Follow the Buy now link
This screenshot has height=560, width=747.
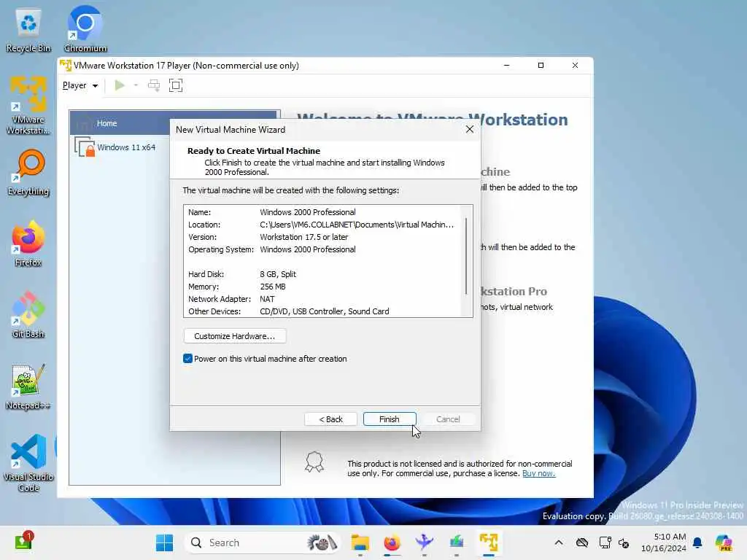[539, 473]
